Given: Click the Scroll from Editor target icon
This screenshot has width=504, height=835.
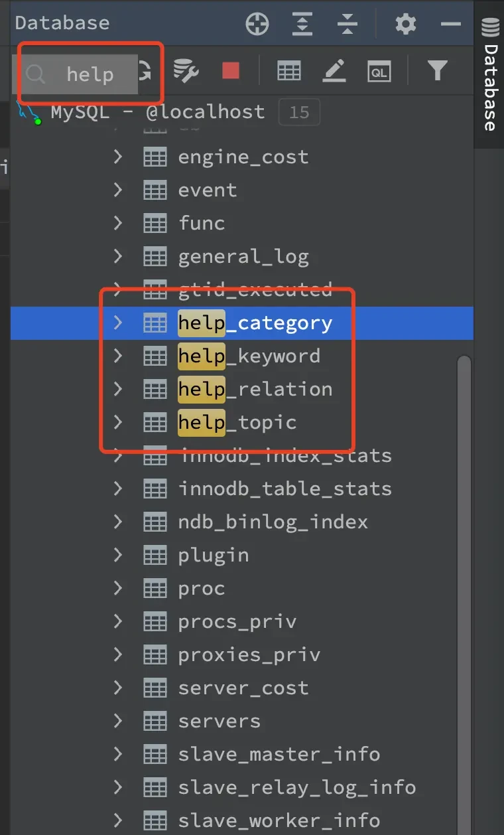Looking at the screenshot, I should point(257,25).
